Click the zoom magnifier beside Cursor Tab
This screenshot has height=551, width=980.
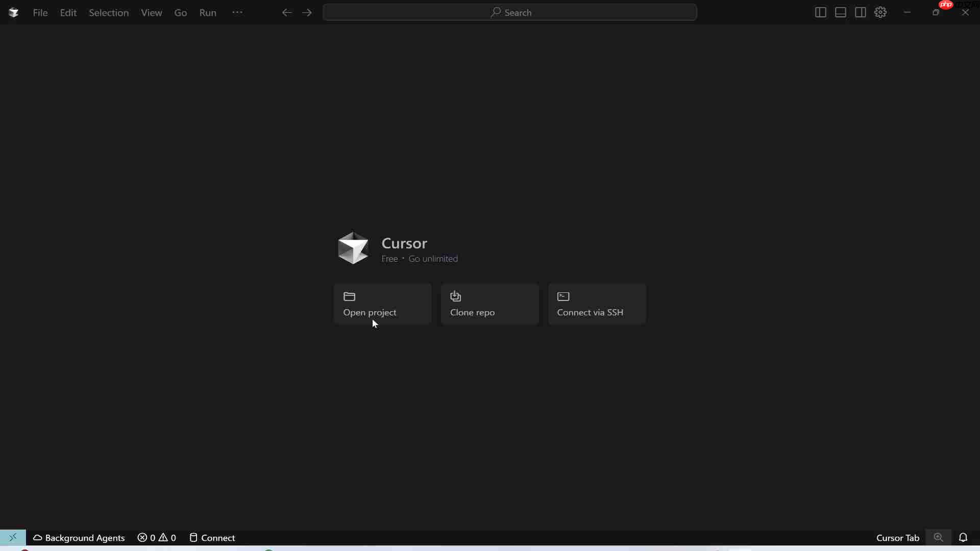939,537
